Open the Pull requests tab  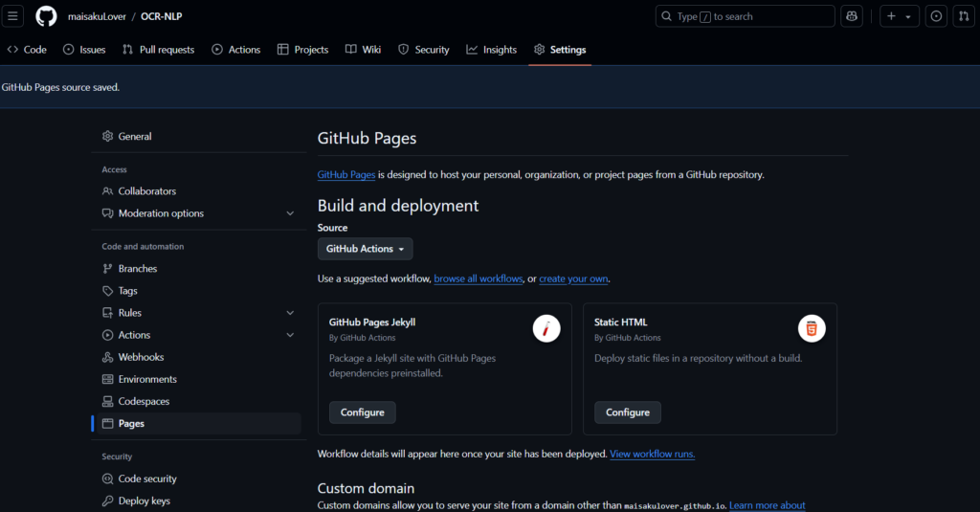click(x=158, y=50)
